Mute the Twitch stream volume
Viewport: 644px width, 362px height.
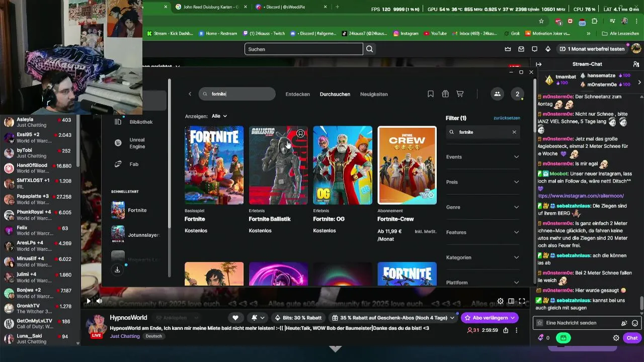tap(99, 301)
